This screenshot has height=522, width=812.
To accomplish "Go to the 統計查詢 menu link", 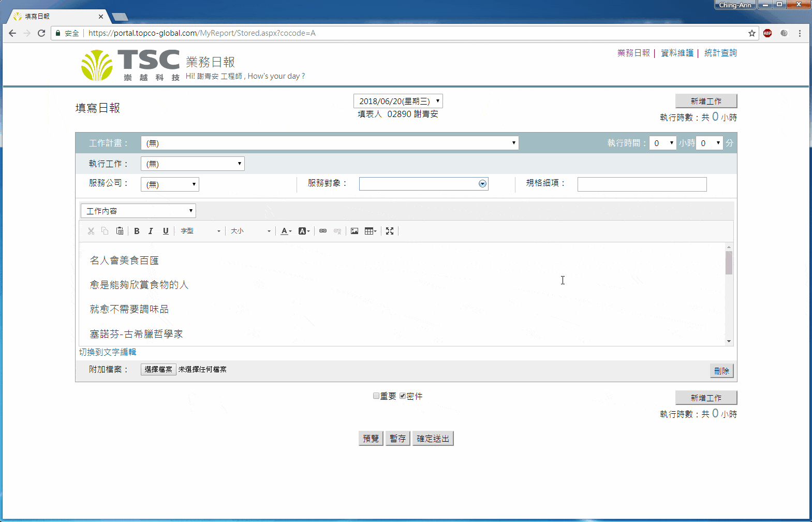I will coord(720,53).
